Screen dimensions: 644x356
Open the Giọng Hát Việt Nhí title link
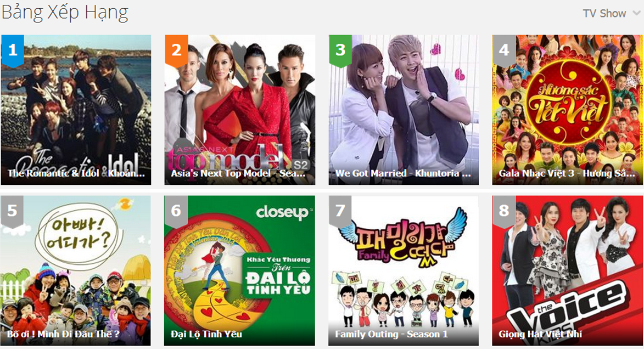point(540,334)
